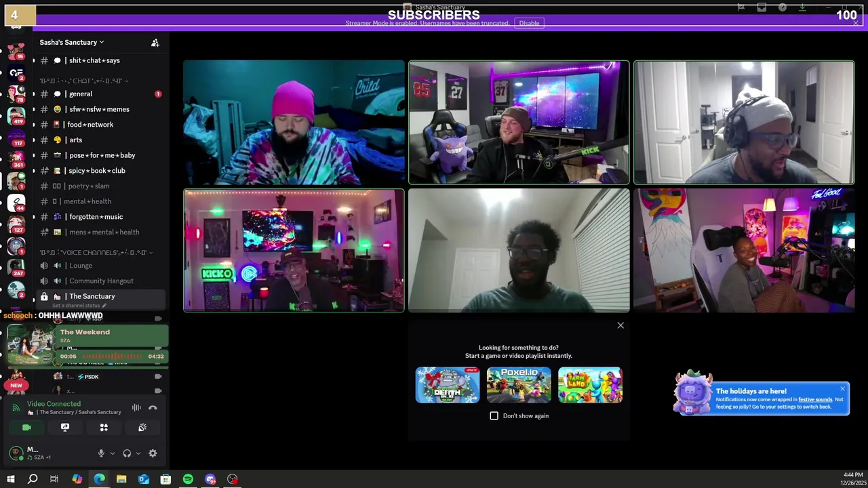The image size is (868, 488).
Task: Mute the microphone
Action: point(101,453)
